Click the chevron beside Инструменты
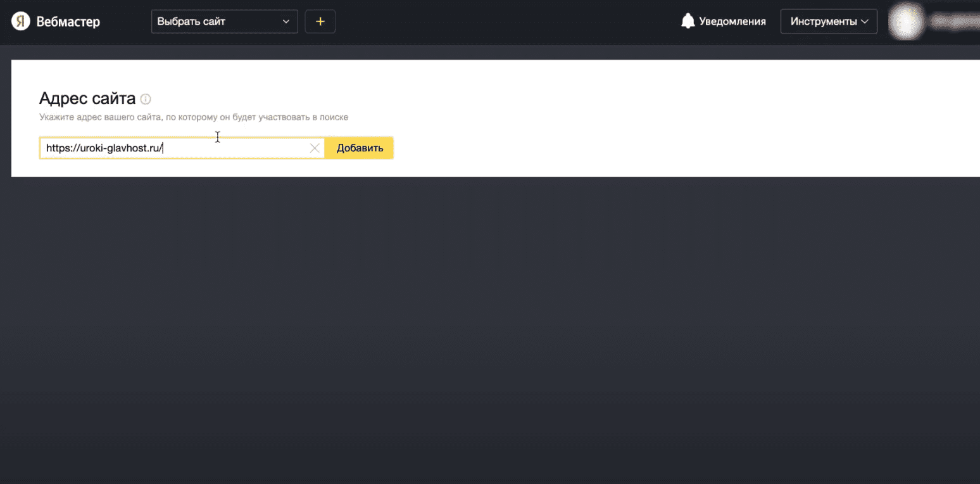 [864, 22]
